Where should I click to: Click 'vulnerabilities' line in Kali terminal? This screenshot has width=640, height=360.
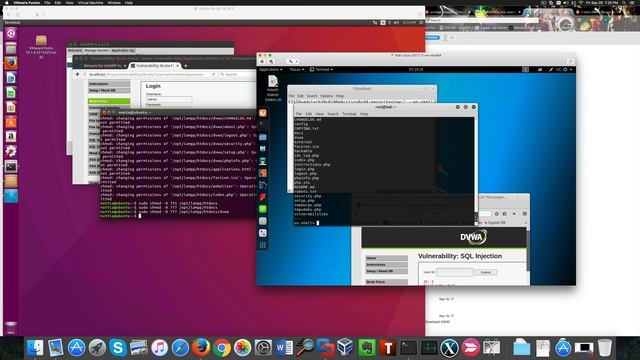tap(311, 214)
